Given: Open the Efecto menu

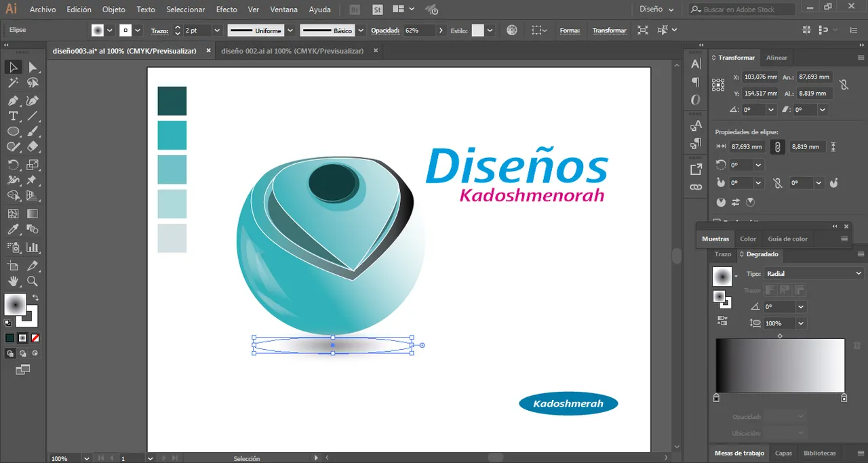Looking at the screenshot, I should click(x=226, y=9).
